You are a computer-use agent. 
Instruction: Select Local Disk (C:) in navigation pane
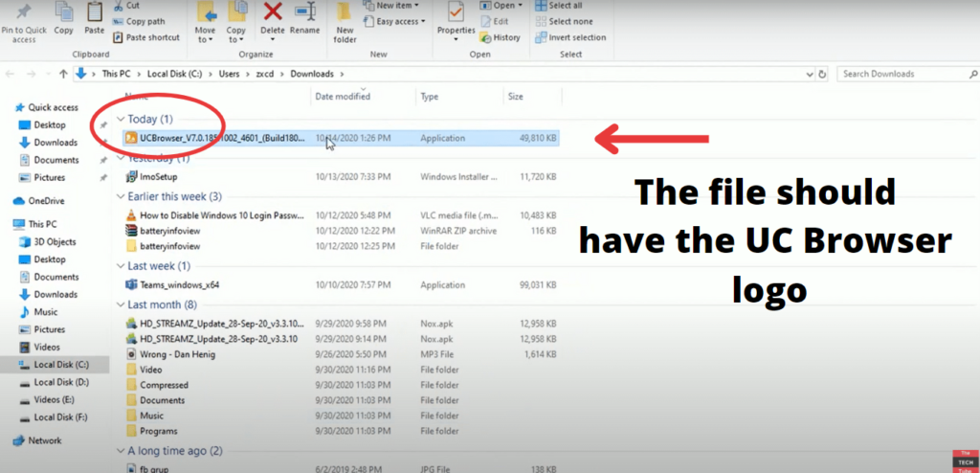(55, 364)
